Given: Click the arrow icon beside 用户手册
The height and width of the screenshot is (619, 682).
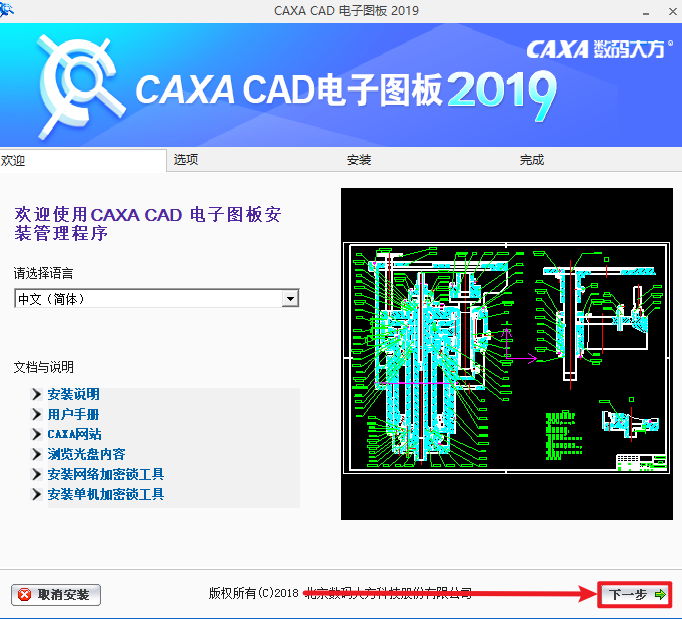Looking at the screenshot, I should point(37,414).
